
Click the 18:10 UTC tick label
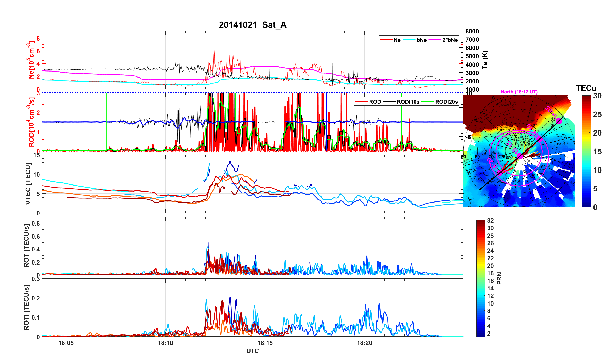pyautogui.click(x=165, y=343)
